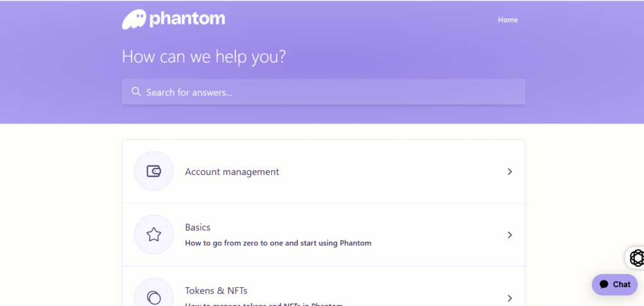Open the Chat support button
This screenshot has width=644, height=306.
tap(614, 285)
